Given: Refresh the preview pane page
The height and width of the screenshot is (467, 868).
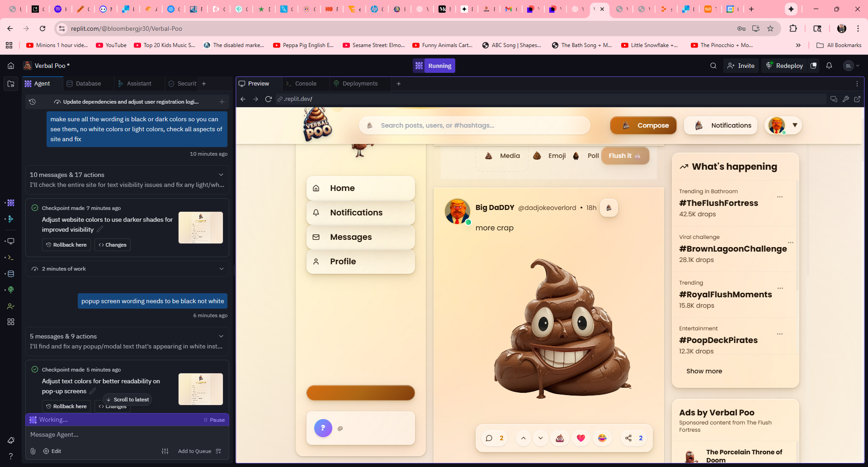Looking at the screenshot, I should coord(269,99).
